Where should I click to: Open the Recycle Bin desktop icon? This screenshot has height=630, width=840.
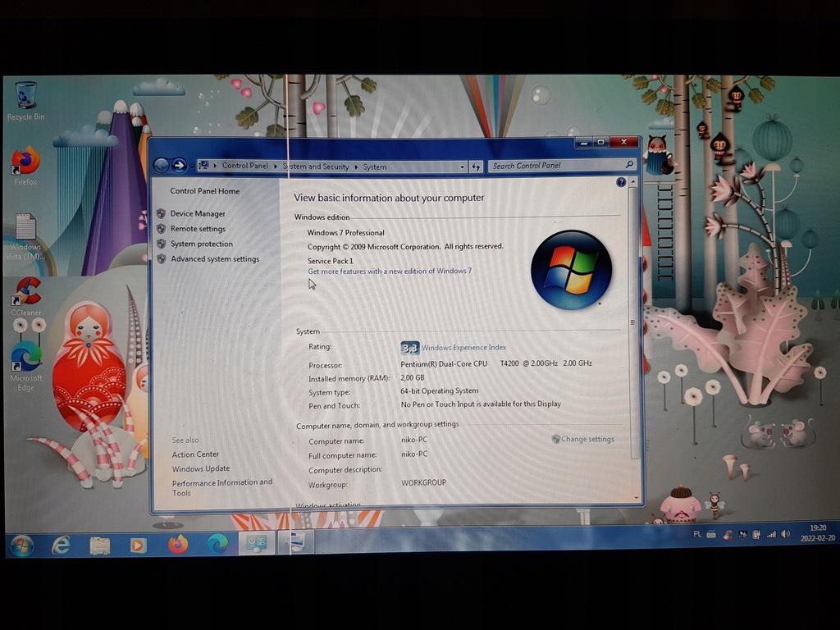point(25,101)
